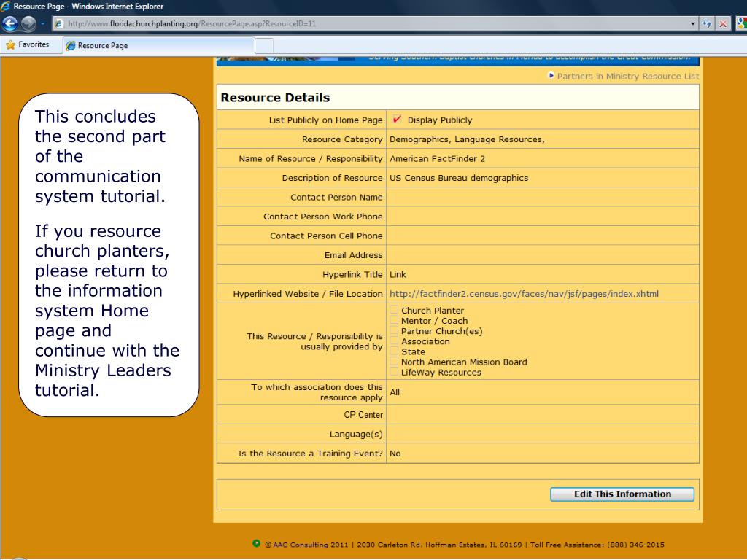Viewport: 747px width, 560px height.
Task: Click the page icon in the address bar
Action: click(x=59, y=23)
